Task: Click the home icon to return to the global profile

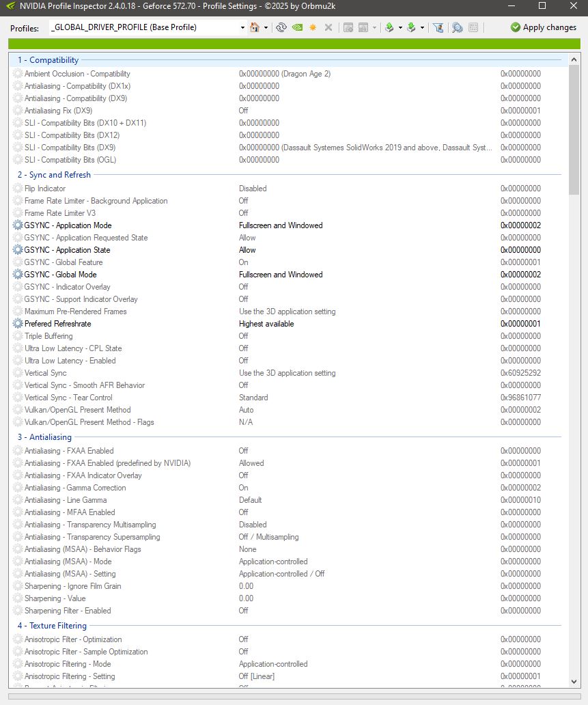Action: [255, 27]
